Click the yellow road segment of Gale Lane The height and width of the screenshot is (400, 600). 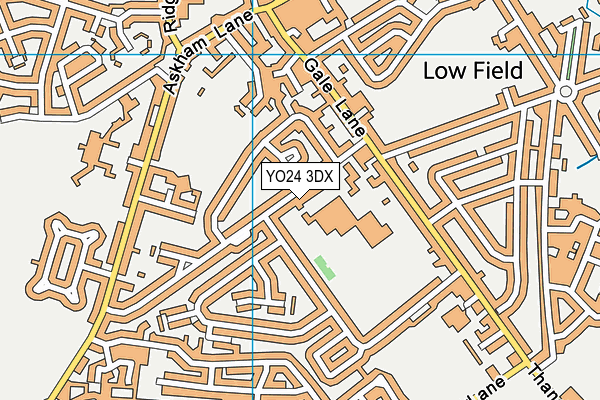(413, 205)
